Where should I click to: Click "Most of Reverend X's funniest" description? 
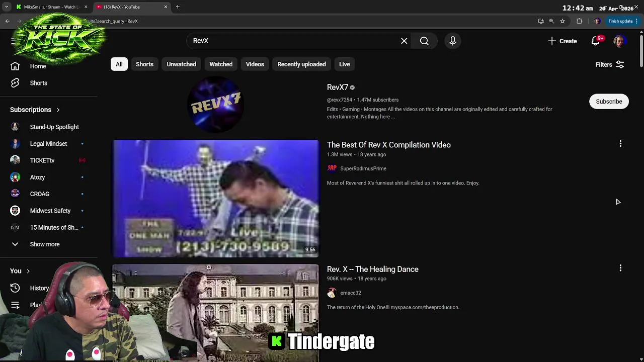(403, 183)
